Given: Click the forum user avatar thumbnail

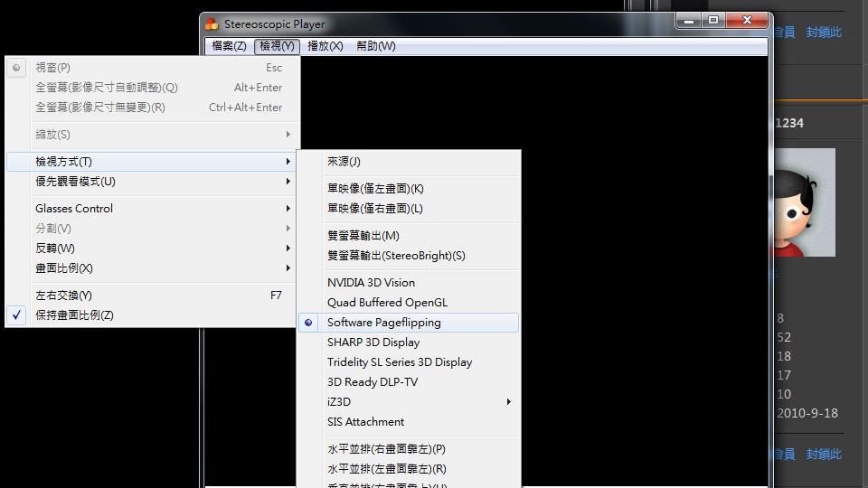Looking at the screenshot, I should coord(805,202).
